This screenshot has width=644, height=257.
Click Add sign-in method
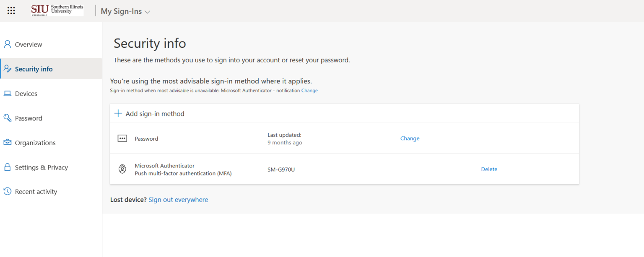click(156, 113)
